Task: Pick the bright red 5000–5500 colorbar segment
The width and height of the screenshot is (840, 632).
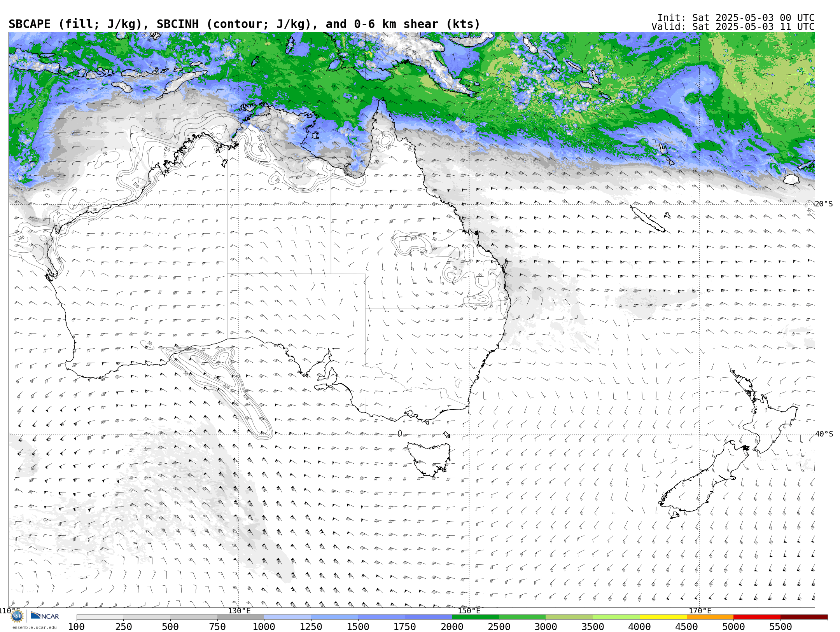Action: click(757, 617)
